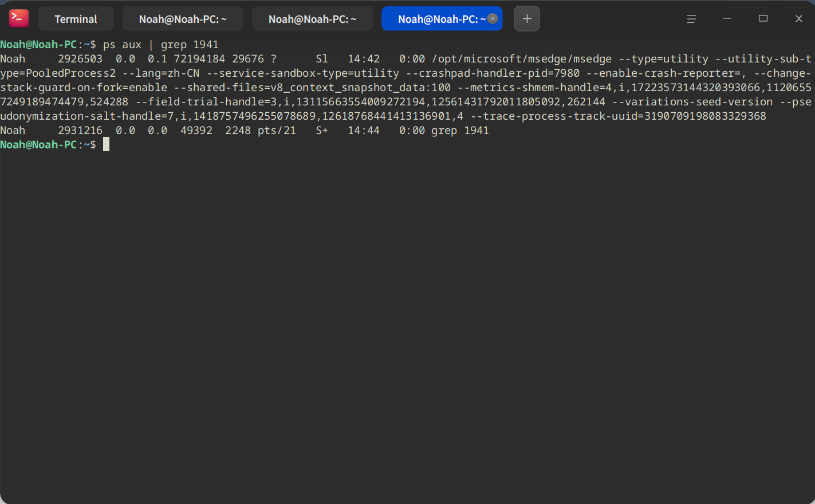The image size is (815, 504).
Task: Click the --type=utility argument
Action: 664,59
